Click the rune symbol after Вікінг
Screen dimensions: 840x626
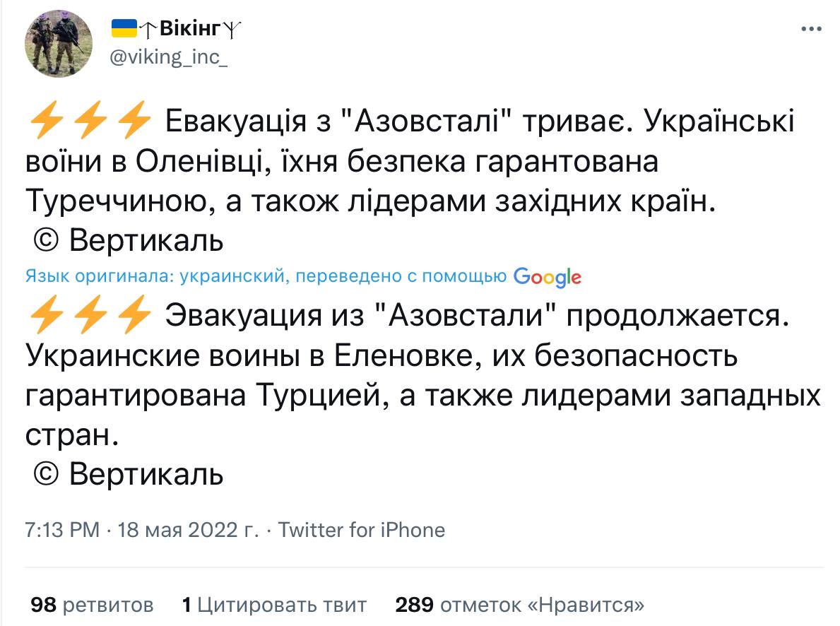[231, 30]
